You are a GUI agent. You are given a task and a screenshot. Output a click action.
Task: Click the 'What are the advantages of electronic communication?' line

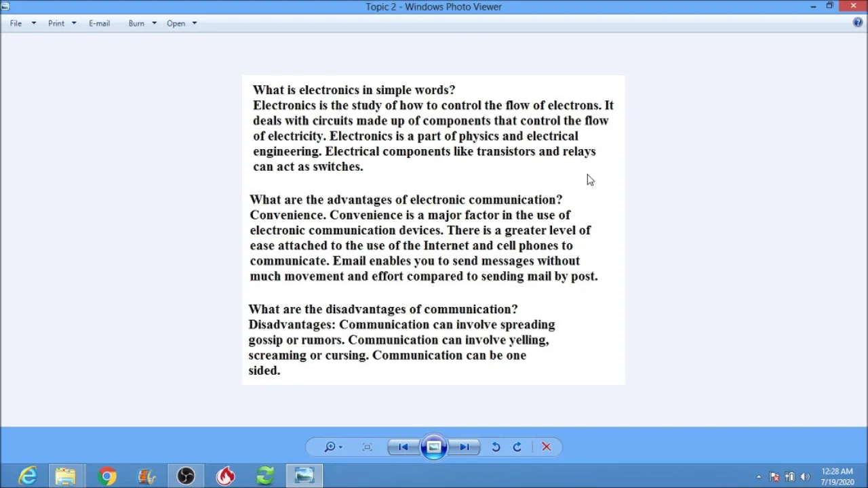406,199
